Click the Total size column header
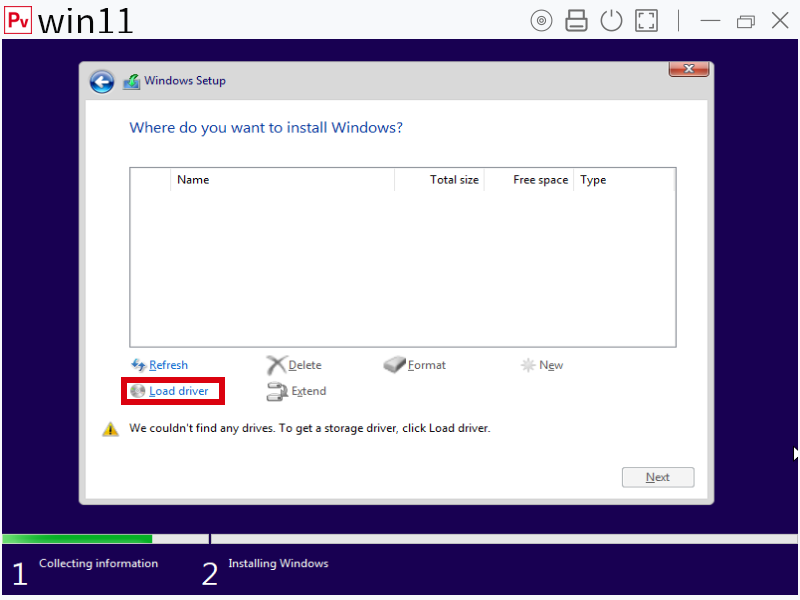 [x=439, y=180]
